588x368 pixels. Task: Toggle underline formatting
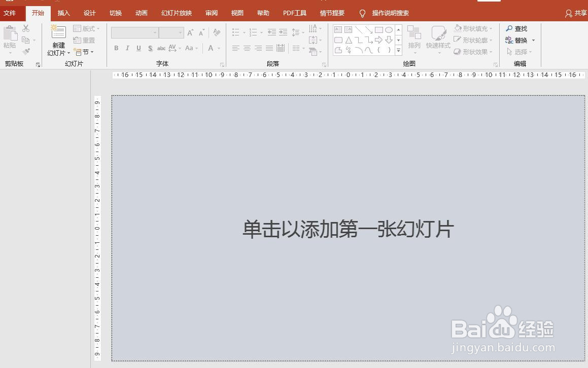137,48
